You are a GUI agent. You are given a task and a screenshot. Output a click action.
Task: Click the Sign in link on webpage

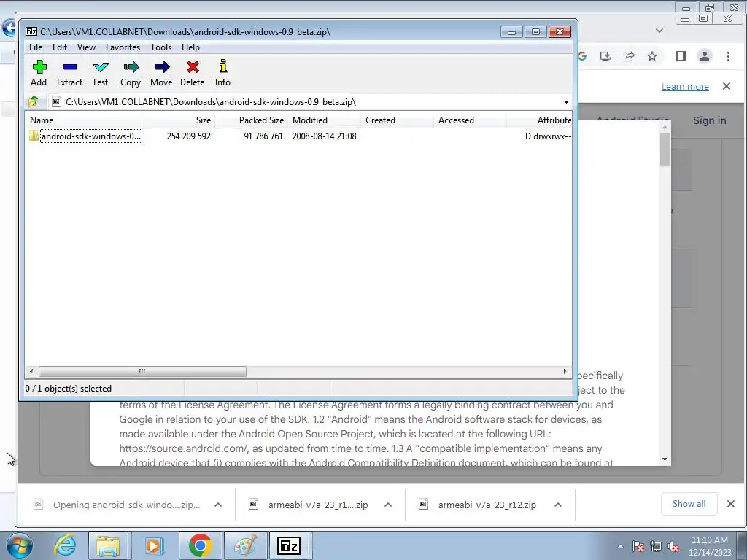[x=709, y=120]
